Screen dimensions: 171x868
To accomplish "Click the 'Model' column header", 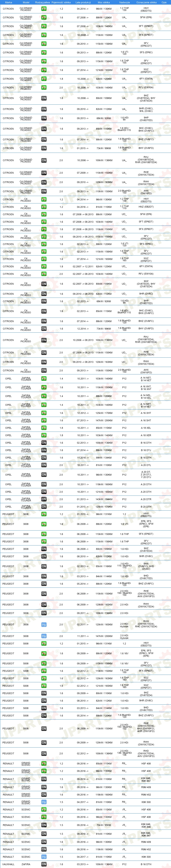I will click(x=26, y=2).
